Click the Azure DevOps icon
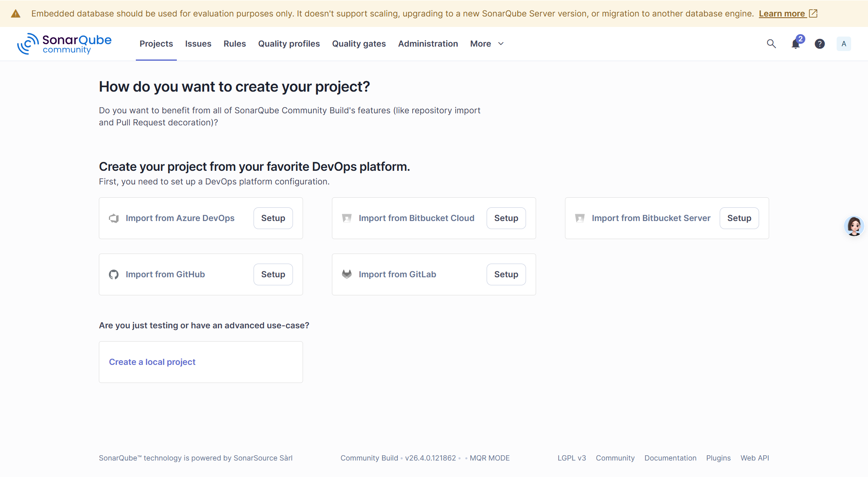This screenshot has height=477, width=868. (x=114, y=218)
